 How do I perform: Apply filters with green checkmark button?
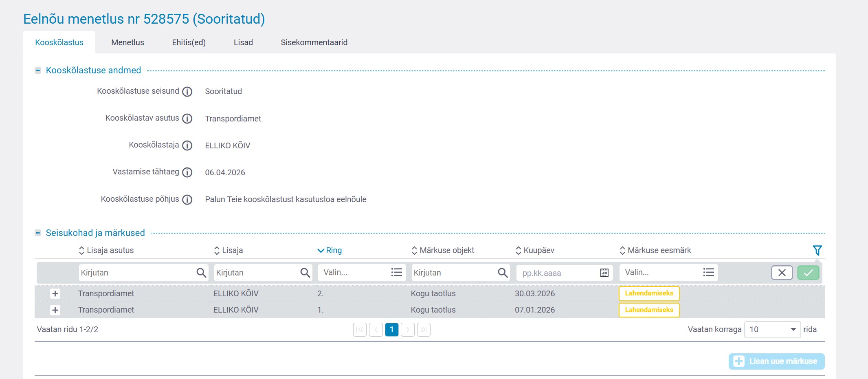coord(808,273)
